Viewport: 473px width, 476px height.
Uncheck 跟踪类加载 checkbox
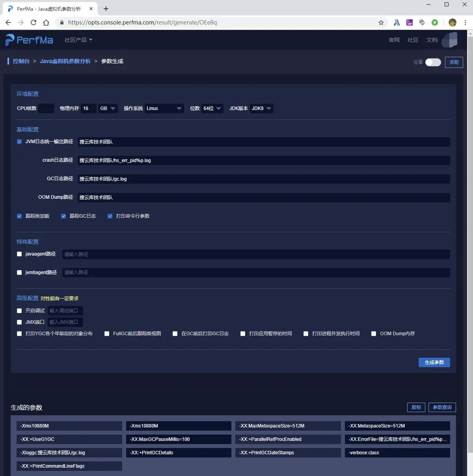[x=19, y=216]
